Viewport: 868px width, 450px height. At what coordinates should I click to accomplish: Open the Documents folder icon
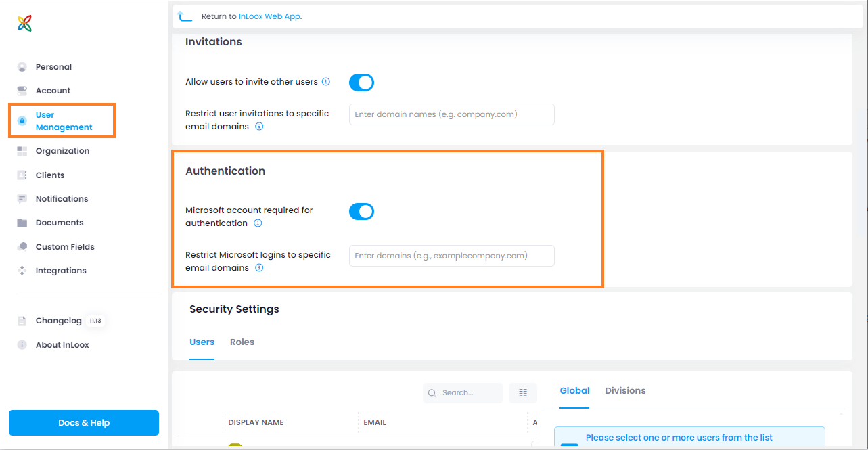coord(21,222)
